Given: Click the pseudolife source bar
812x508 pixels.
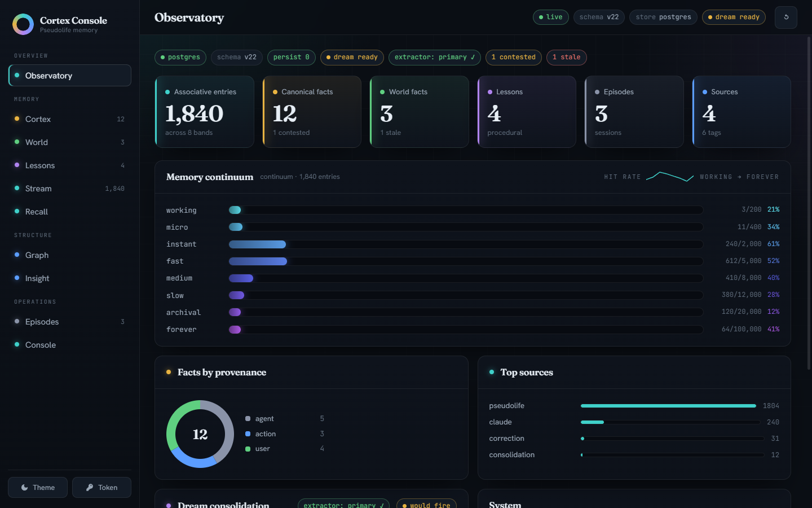Looking at the screenshot, I should pyautogui.click(x=668, y=406).
